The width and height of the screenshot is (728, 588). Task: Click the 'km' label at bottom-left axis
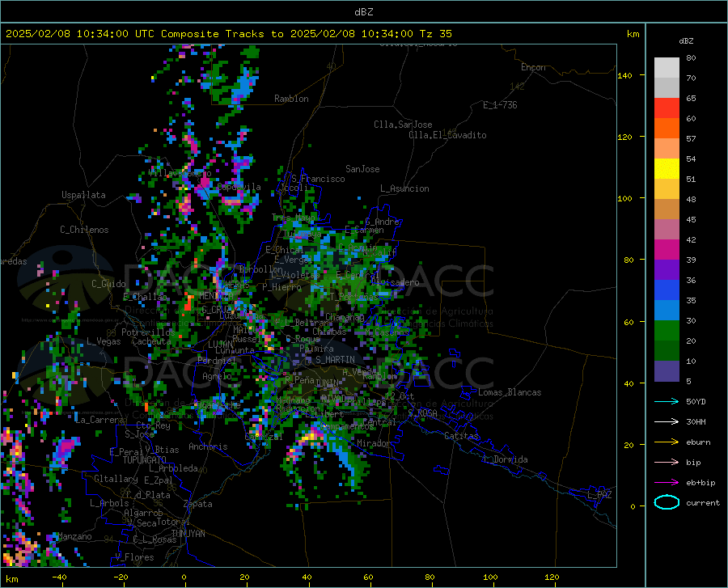point(11,579)
